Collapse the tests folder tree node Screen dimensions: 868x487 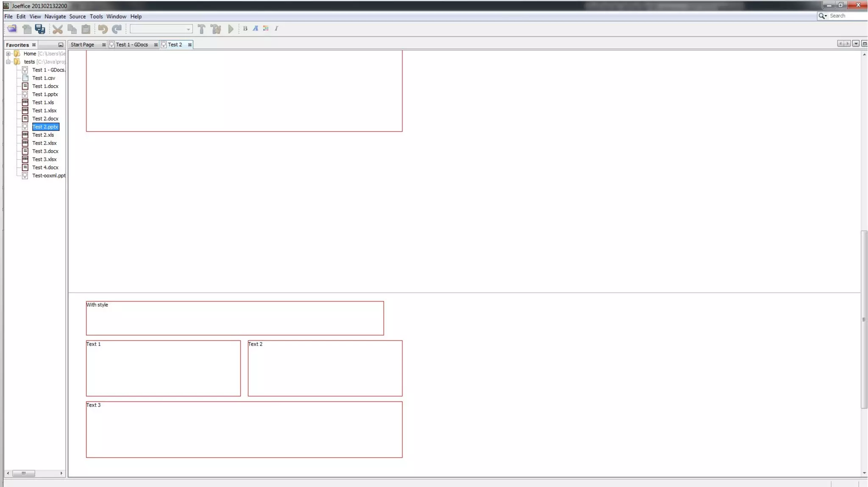pyautogui.click(x=8, y=62)
